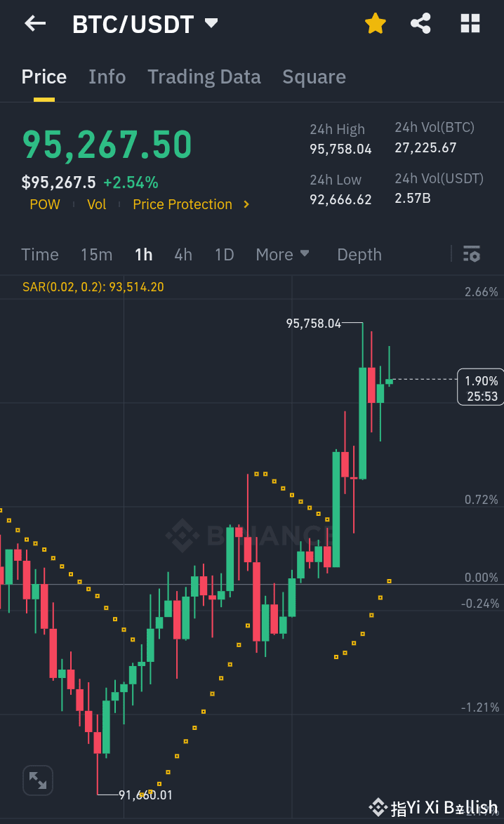Viewport: 504px width, 824px height.
Task: Select the 1D timeframe
Action: (224, 254)
